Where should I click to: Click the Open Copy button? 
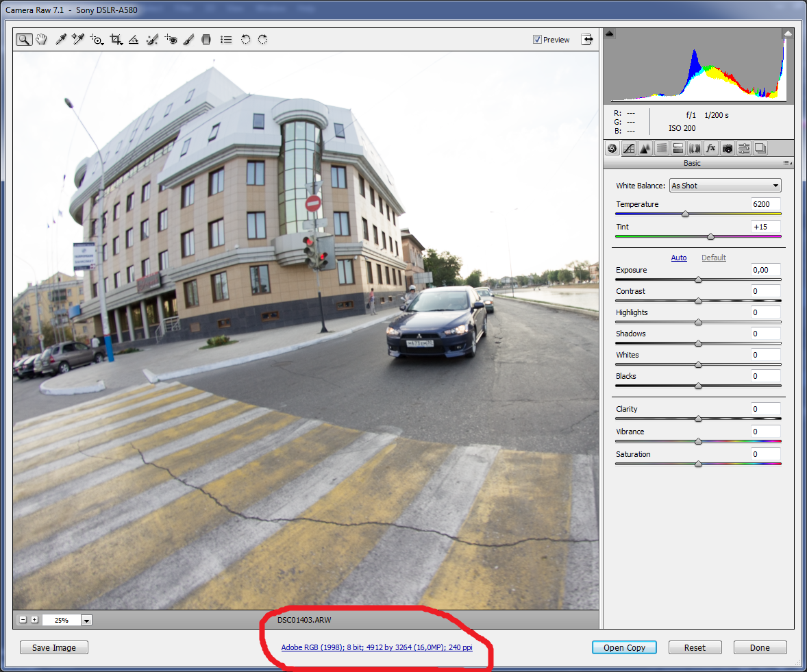tap(624, 647)
